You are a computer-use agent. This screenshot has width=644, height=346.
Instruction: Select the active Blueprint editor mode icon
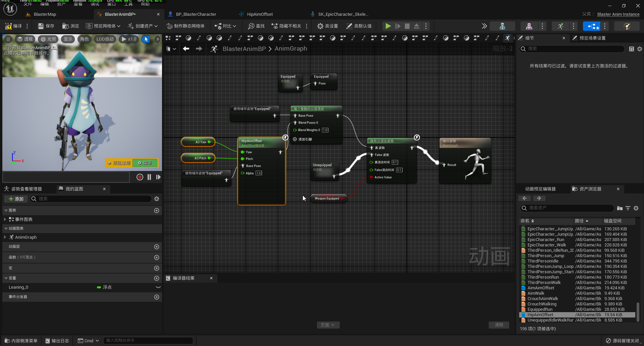tap(592, 26)
